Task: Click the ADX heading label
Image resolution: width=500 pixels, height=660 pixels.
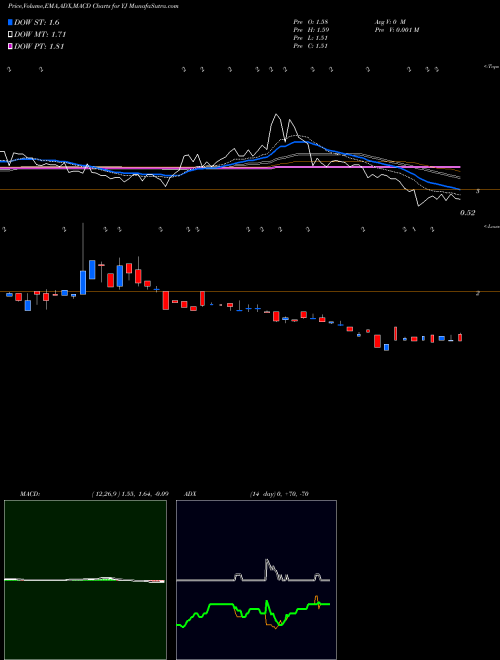Action: [x=191, y=494]
